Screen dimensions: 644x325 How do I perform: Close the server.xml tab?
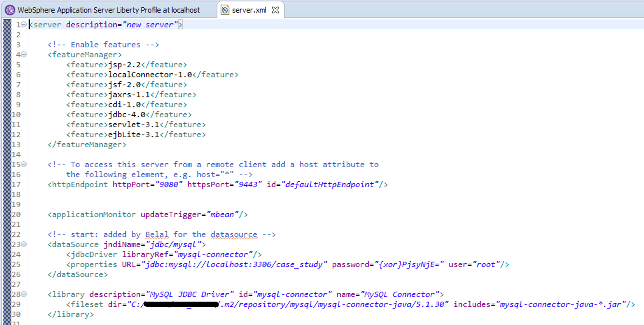(275, 10)
